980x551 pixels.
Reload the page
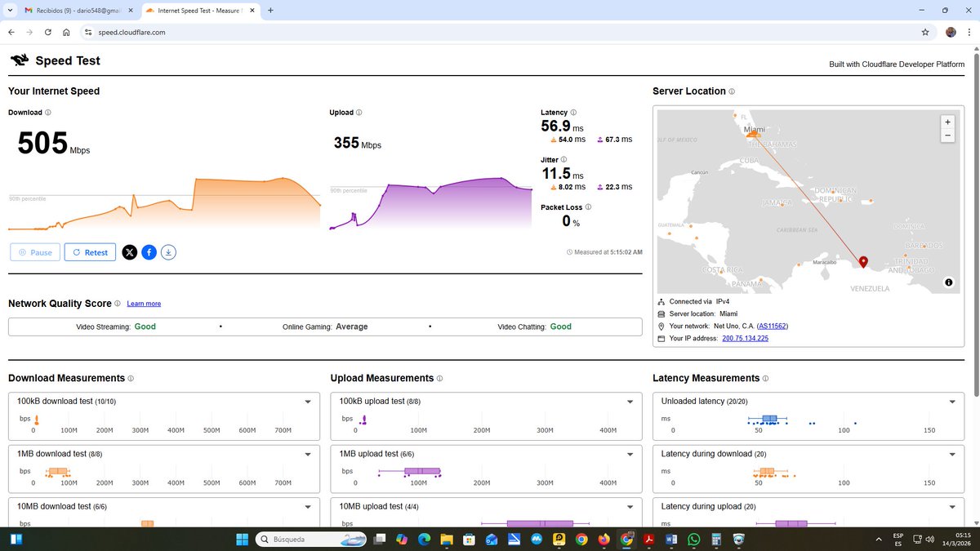(x=48, y=32)
